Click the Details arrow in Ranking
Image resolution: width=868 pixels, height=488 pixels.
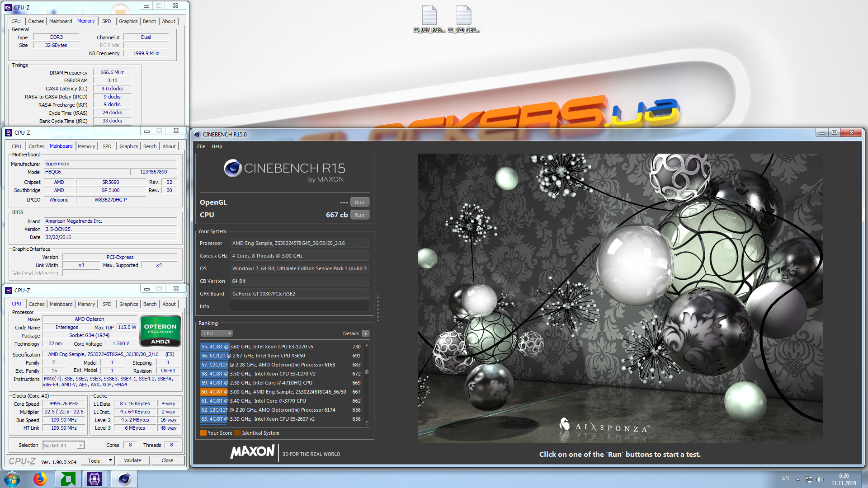coord(366,333)
